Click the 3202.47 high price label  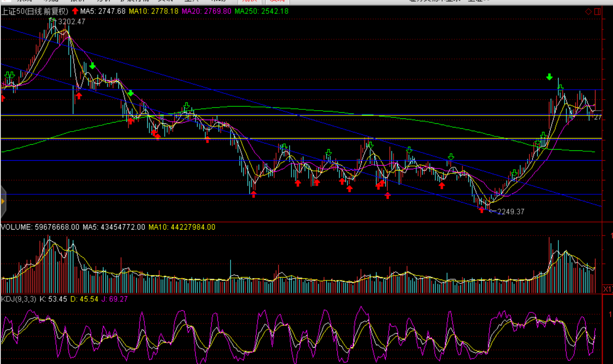[x=72, y=22]
